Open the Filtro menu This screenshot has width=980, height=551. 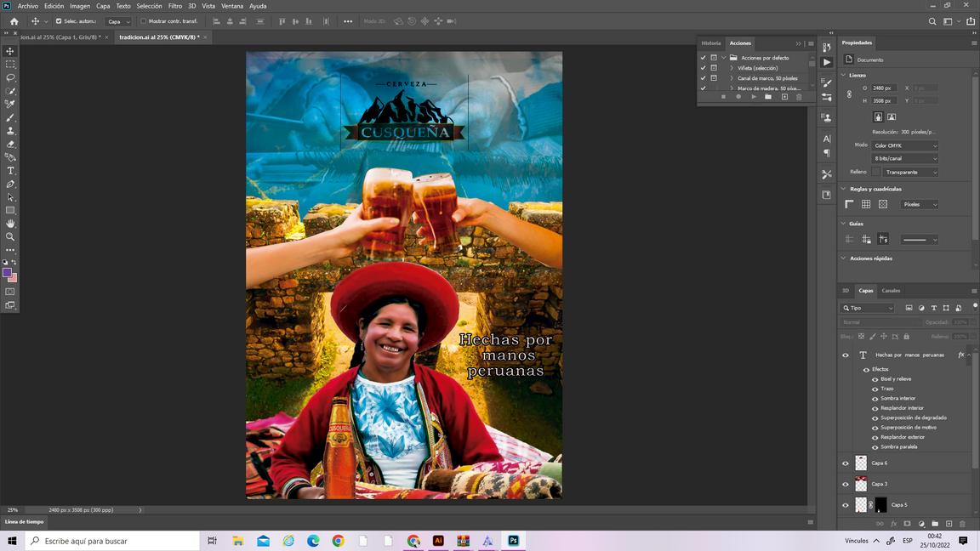[175, 6]
